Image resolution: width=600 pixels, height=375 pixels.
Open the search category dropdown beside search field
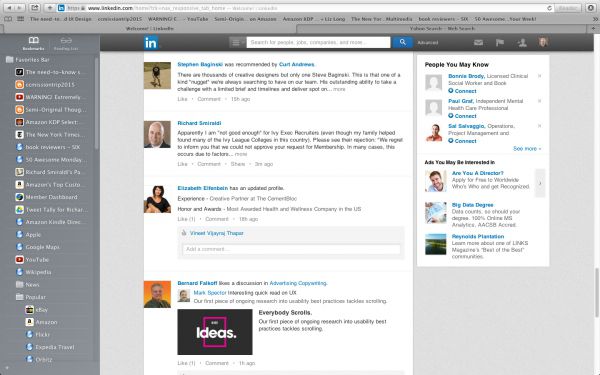tap(236, 42)
